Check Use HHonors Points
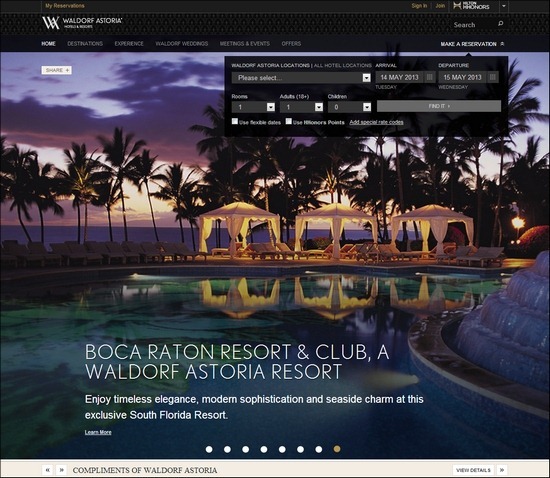Screen dimensions: 550x478 [x=289, y=121]
